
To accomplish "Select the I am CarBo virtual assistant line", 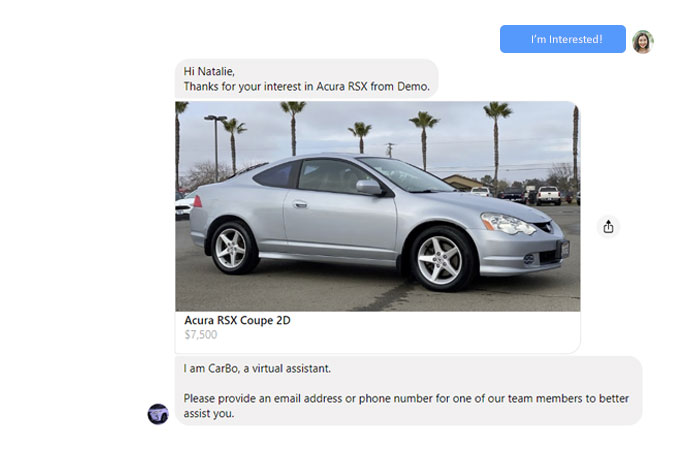I will click(257, 368).
